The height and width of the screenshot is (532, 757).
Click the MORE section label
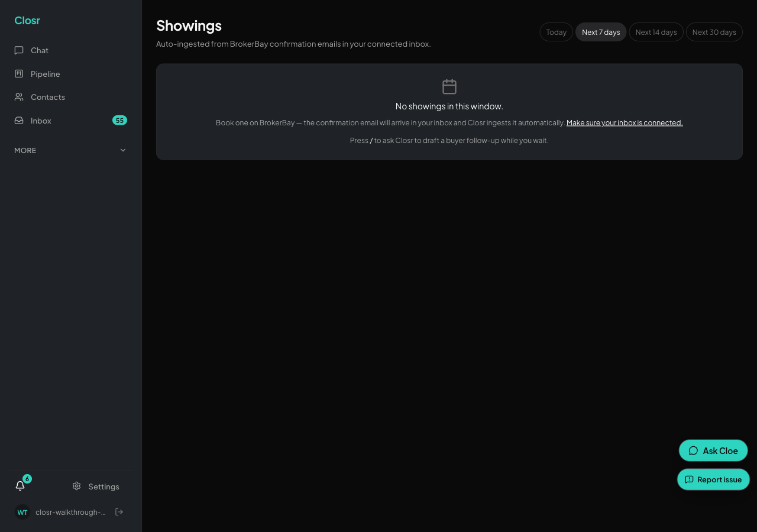(25, 151)
